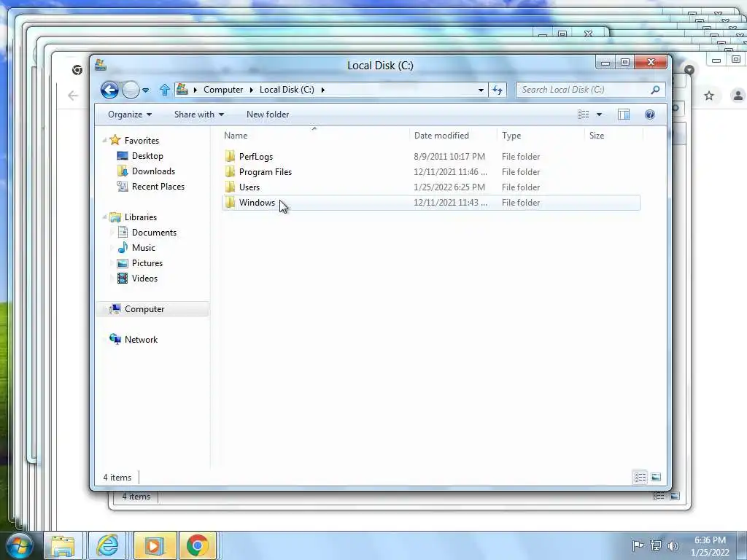Click the PerfLogs folder name

pos(256,157)
